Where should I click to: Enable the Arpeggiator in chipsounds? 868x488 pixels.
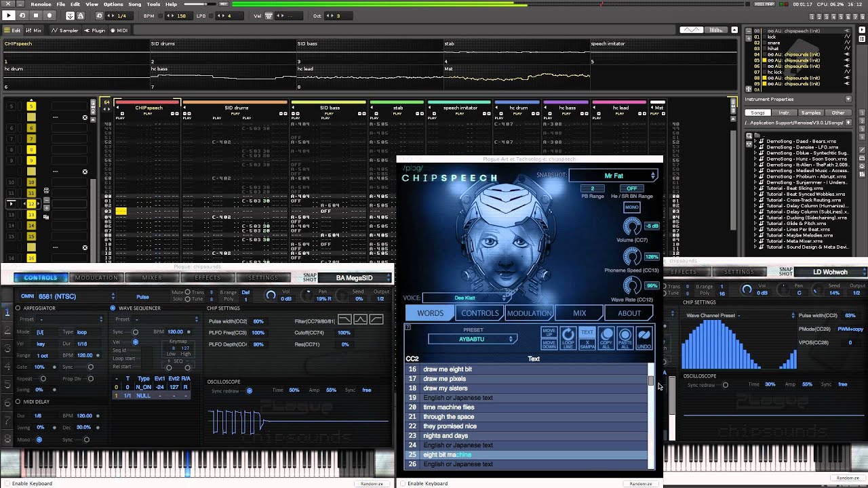pyautogui.click(x=18, y=308)
